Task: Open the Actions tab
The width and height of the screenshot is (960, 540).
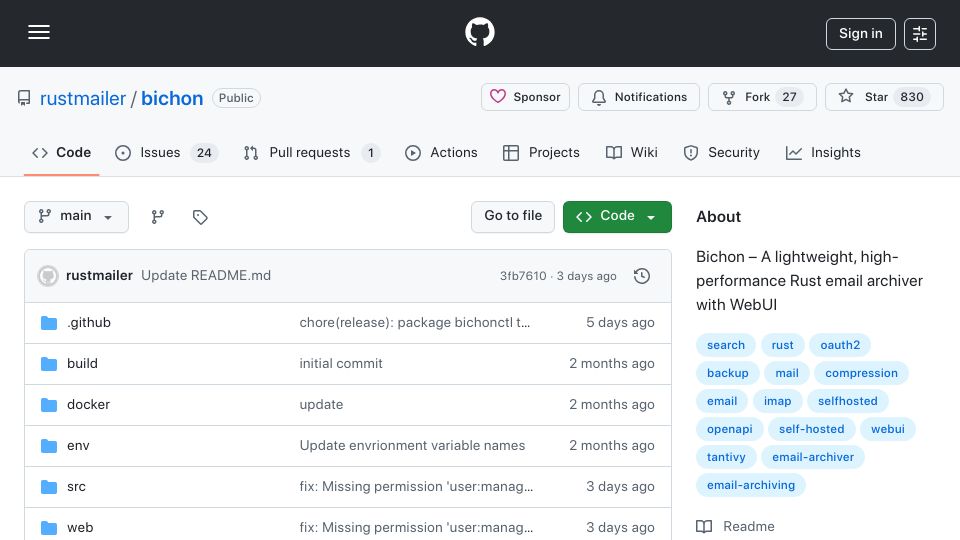Action: tap(441, 152)
